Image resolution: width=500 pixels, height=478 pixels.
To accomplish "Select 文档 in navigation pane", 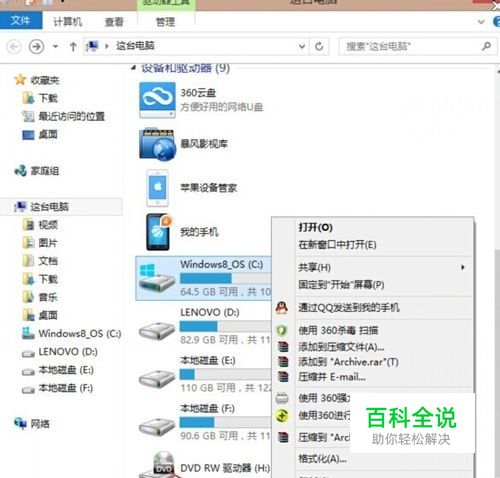I will [x=48, y=261].
